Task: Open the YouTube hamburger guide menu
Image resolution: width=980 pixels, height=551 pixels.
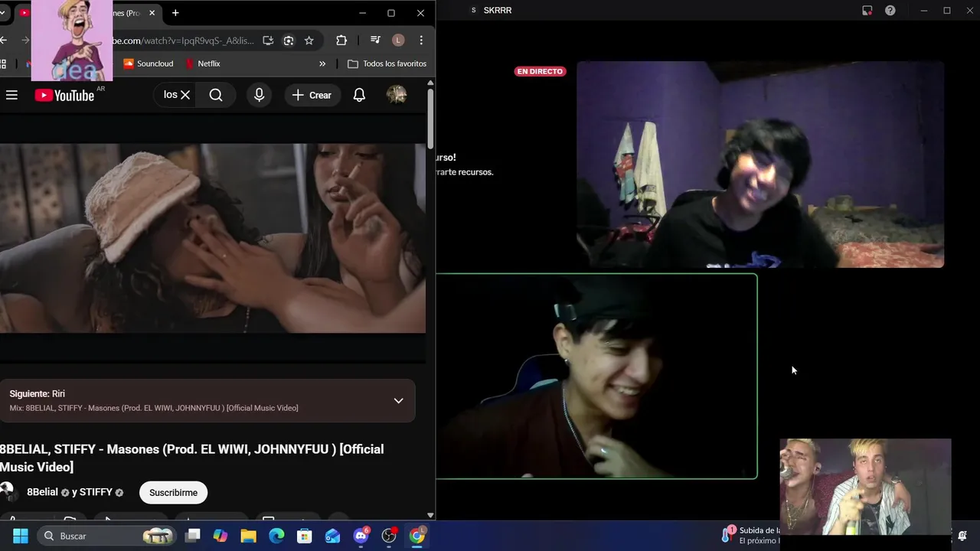Action: 11,95
